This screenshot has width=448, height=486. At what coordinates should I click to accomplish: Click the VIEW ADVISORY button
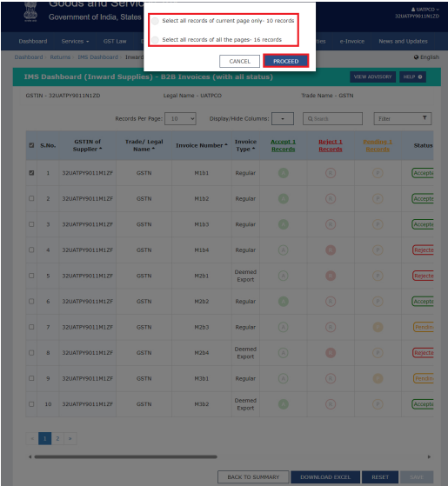coord(372,77)
